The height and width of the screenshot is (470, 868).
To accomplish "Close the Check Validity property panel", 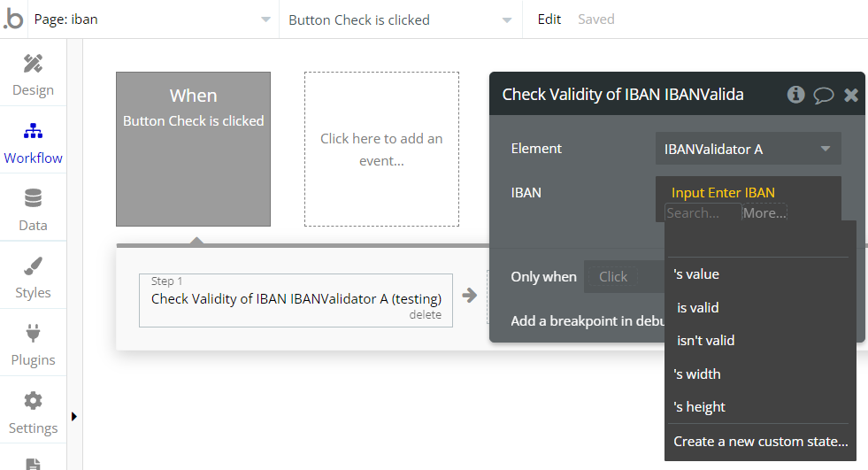I will pyautogui.click(x=851, y=95).
